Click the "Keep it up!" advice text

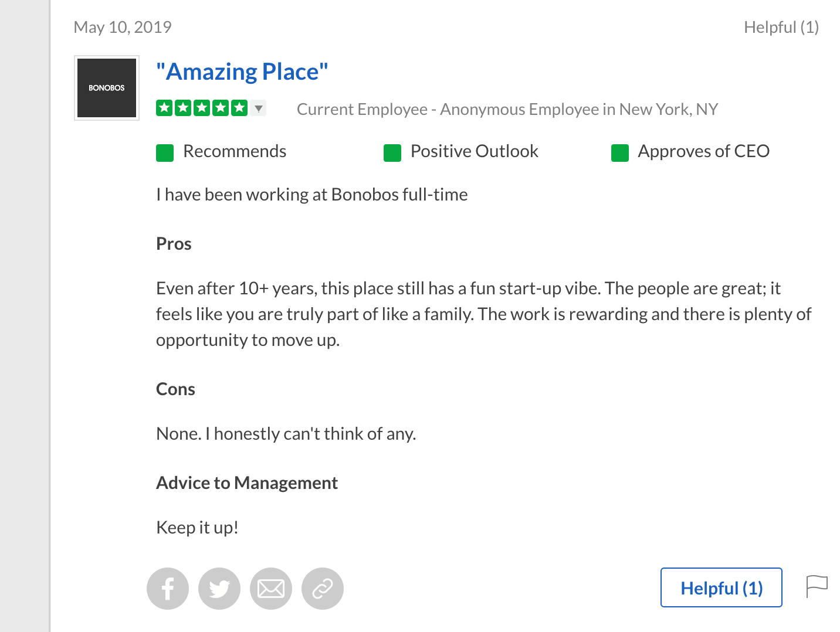tap(197, 528)
